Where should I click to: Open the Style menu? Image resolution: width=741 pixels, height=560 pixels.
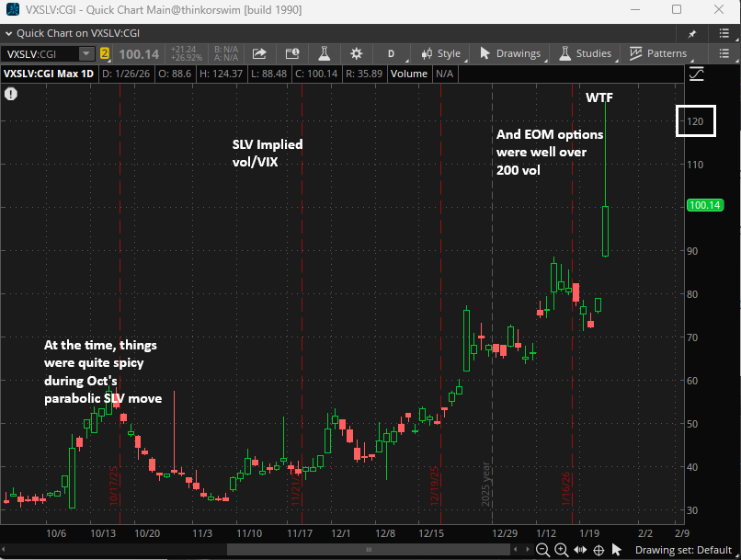coord(440,53)
